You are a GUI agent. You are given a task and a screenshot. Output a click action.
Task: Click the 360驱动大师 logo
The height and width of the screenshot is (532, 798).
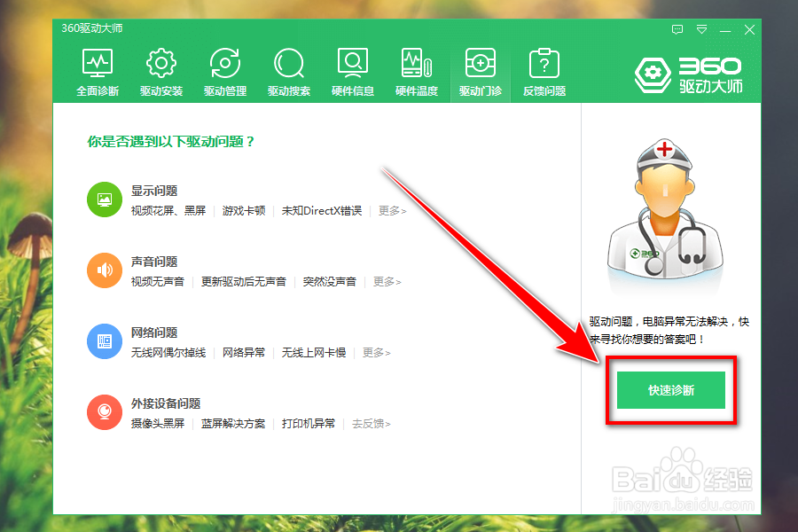click(x=689, y=74)
